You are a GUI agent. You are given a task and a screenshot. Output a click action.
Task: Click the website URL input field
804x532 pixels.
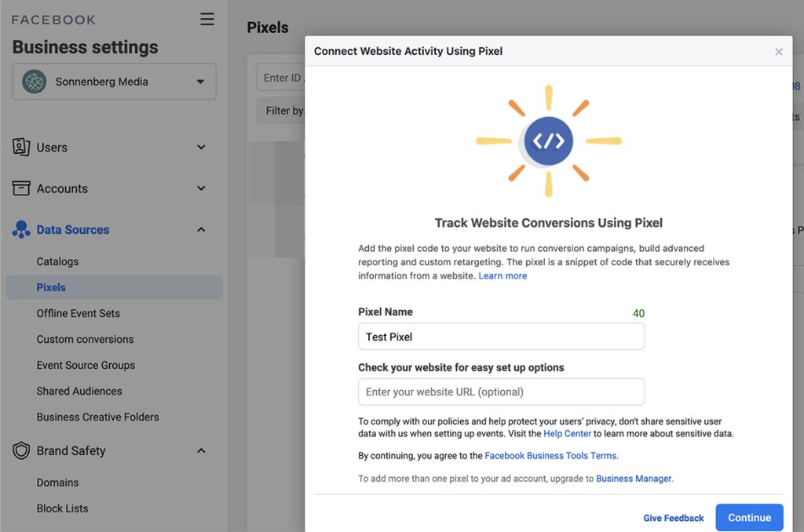(501, 392)
